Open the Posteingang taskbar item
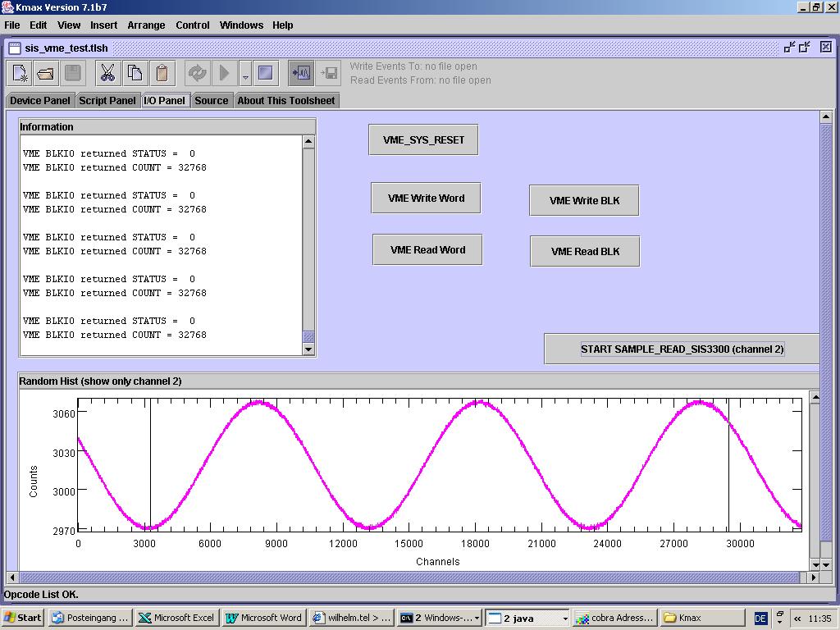 tap(89, 618)
